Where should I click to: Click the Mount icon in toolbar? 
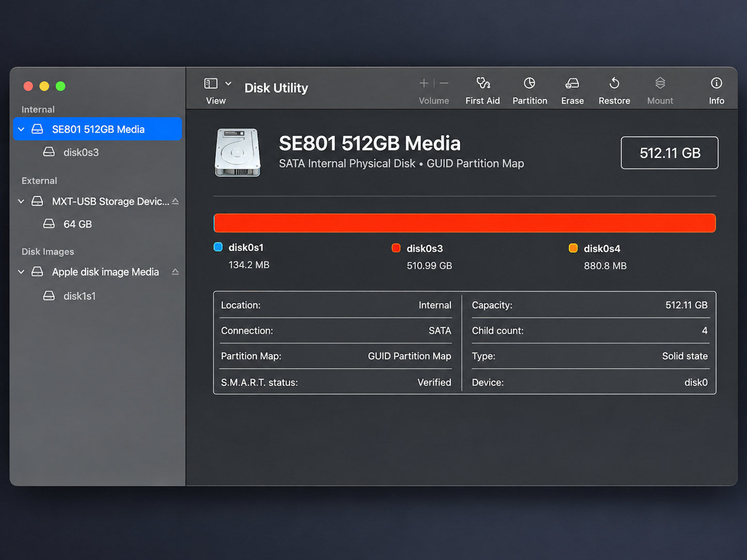tap(660, 83)
